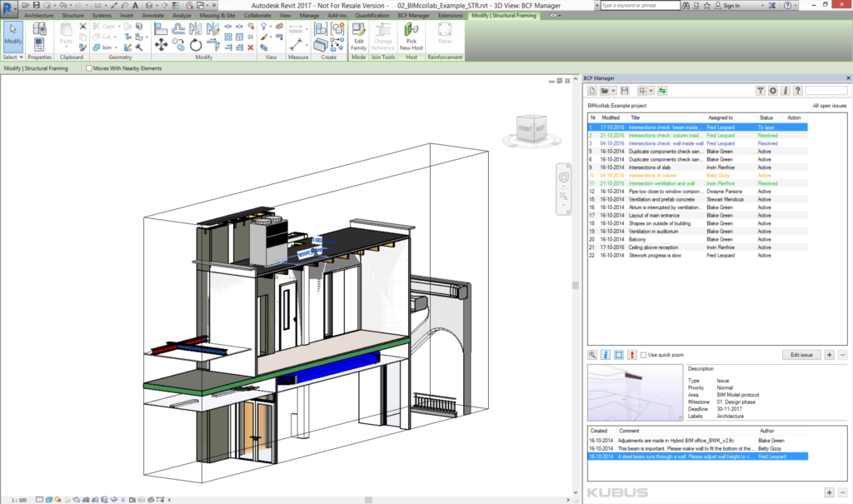The height and width of the screenshot is (504, 853).
Task: Open BCF Manager settings gear
Action: coord(772,91)
